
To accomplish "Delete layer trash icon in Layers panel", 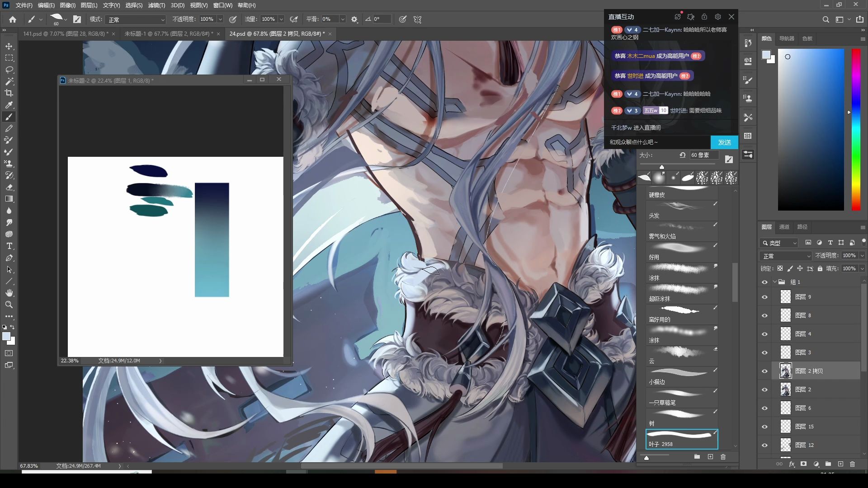I will click(x=852, y=464).
